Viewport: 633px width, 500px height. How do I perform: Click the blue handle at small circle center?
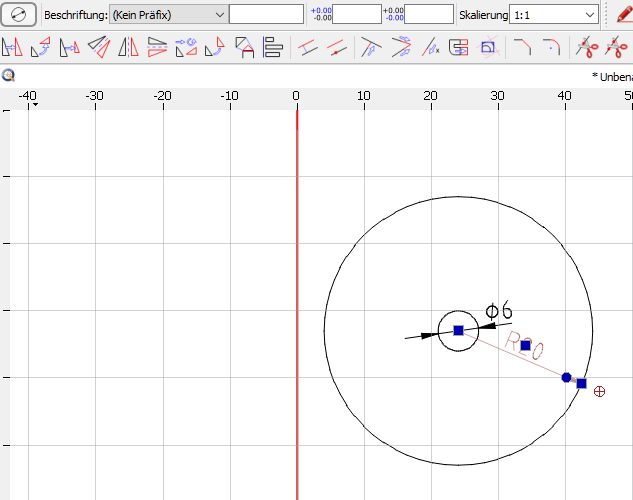(458, 330)
